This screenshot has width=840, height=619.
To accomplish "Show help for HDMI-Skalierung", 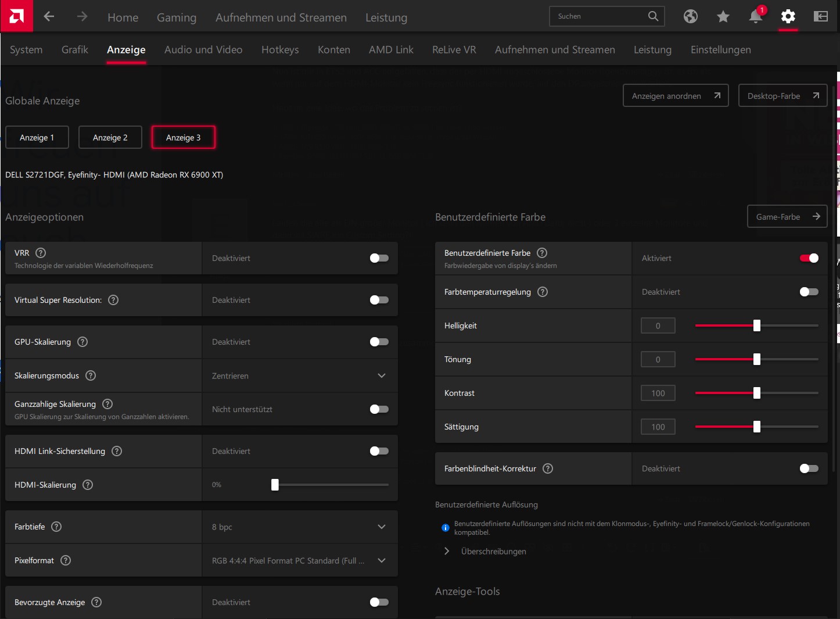I will [88, 485].
